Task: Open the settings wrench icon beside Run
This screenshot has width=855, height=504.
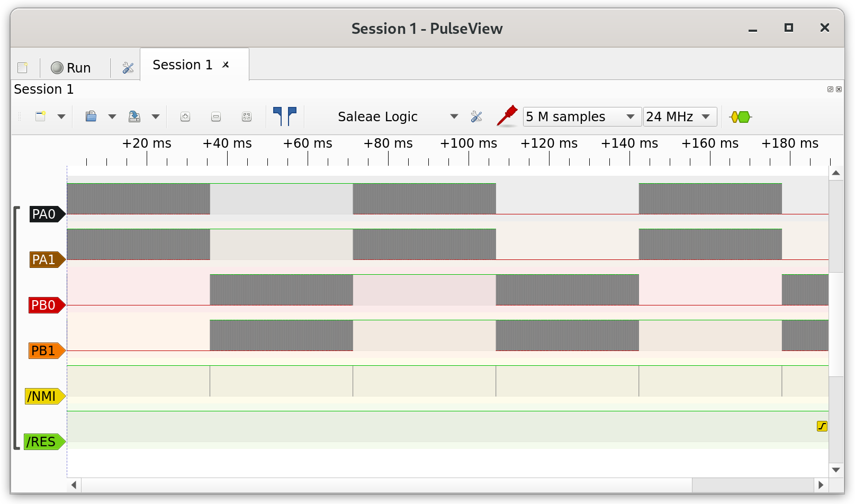Action: point(128,68)
